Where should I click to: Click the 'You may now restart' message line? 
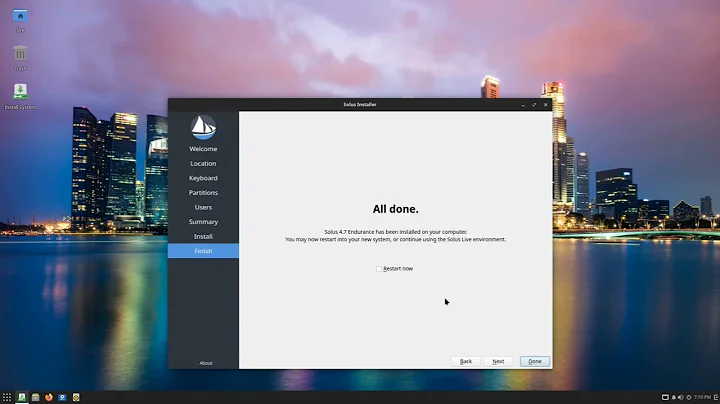tap(395, 239)
